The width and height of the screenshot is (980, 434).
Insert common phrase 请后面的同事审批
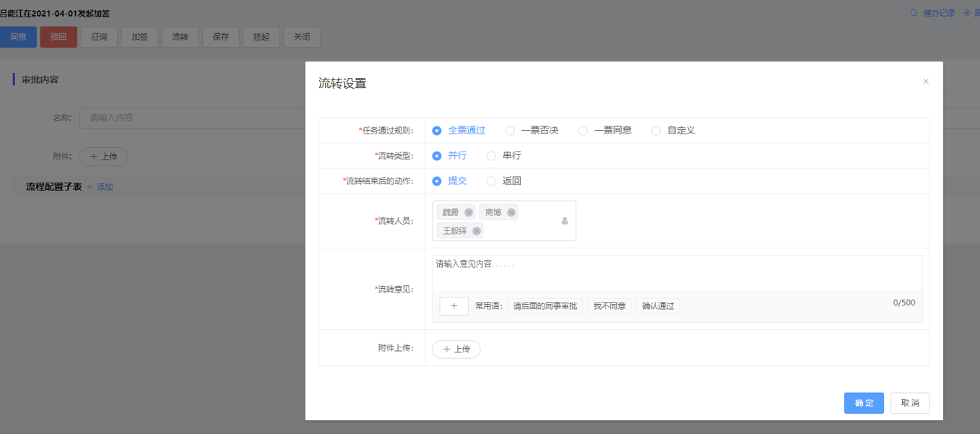tap(545, 306)
